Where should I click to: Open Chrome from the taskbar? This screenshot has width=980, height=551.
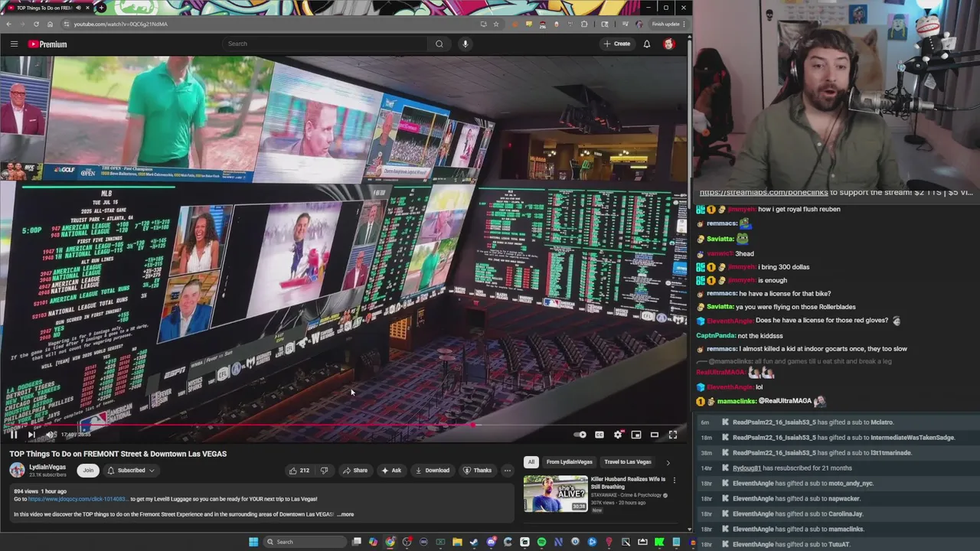390,542
